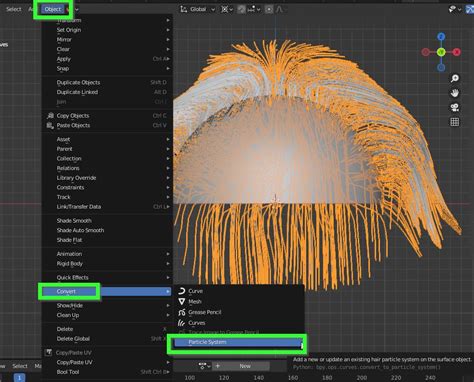Viewport: 474px width, 382px height.
Task: Click the Mesh triangle icon in submenu
Action: coord(182,302)
